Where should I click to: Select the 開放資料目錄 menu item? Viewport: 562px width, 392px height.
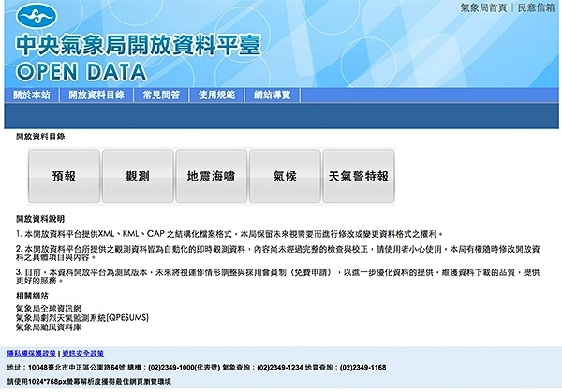pos(96,94)
